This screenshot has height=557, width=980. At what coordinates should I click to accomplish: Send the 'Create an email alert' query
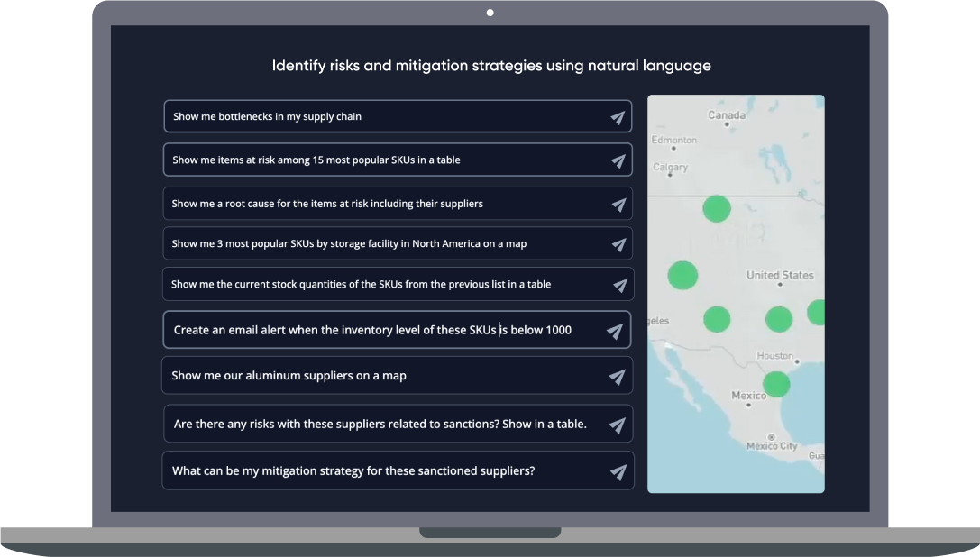point(614,331)
